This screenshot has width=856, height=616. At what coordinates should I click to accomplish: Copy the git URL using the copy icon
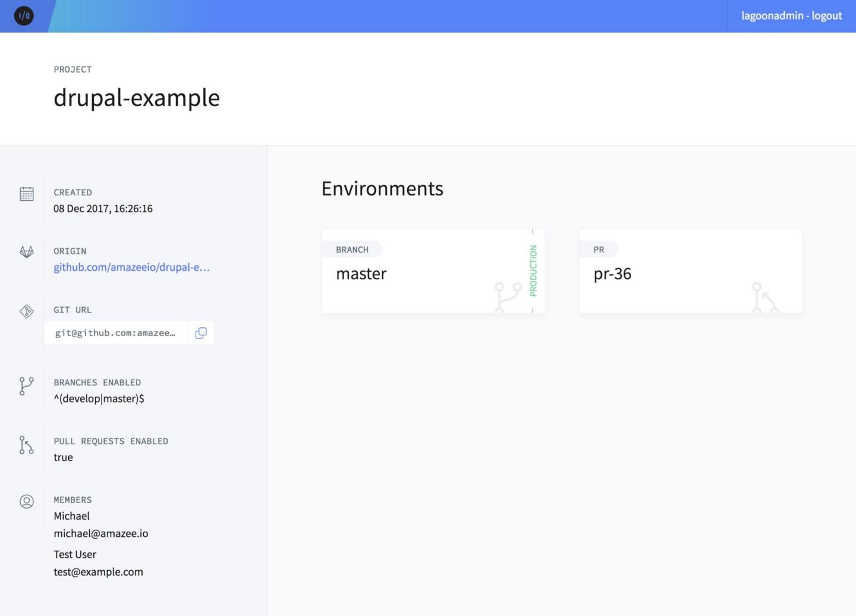tap(200, 333)
